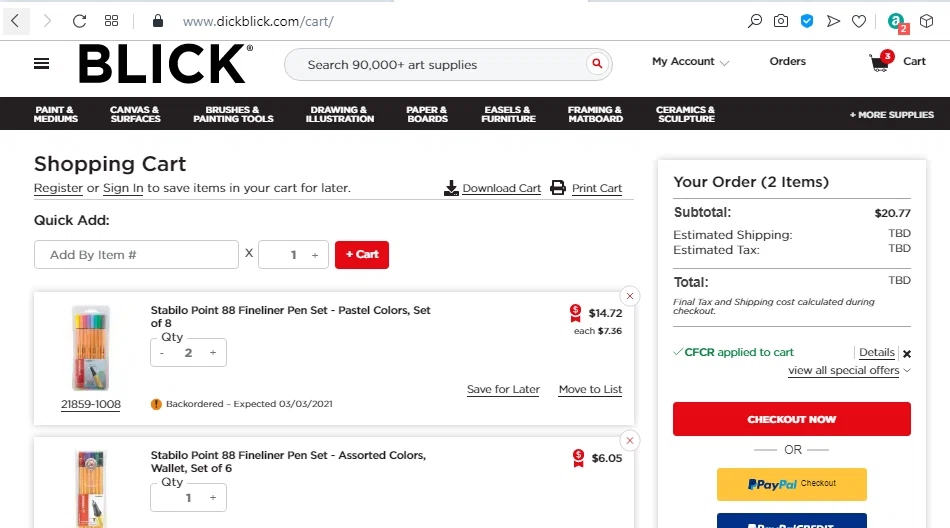Take a snapshot with the camera icon
Screen dimensions: 950x528
tap(781, 21)
